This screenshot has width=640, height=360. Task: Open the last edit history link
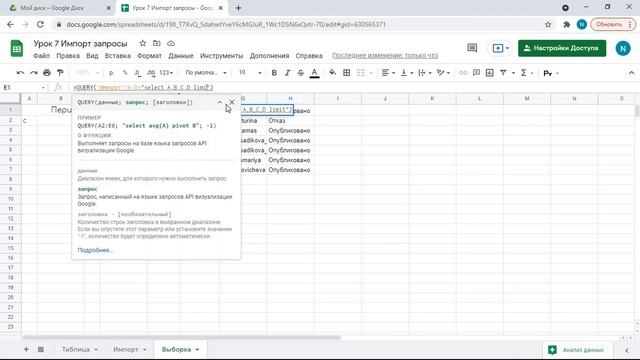point(385,56)
